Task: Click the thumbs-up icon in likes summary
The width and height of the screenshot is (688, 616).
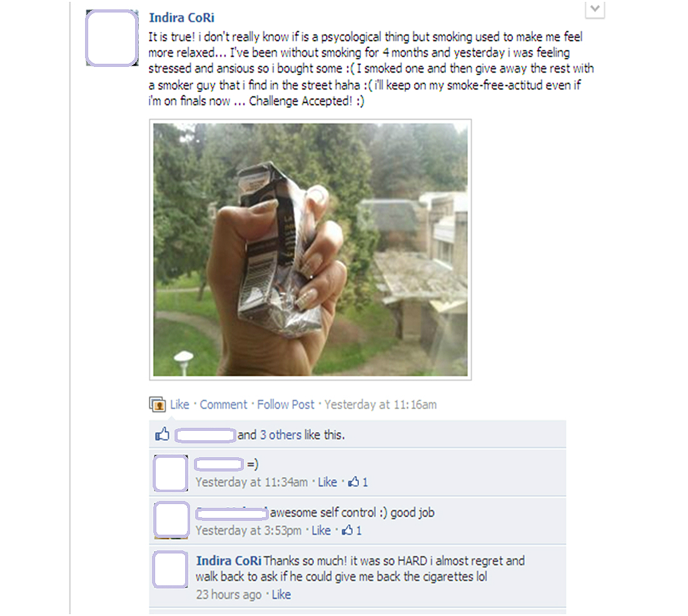Action: (163, 435)
